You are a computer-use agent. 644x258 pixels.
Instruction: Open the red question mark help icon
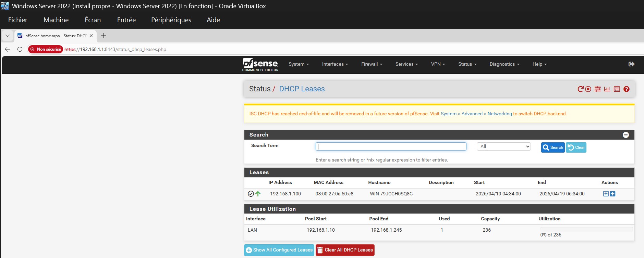pos(627,89)
